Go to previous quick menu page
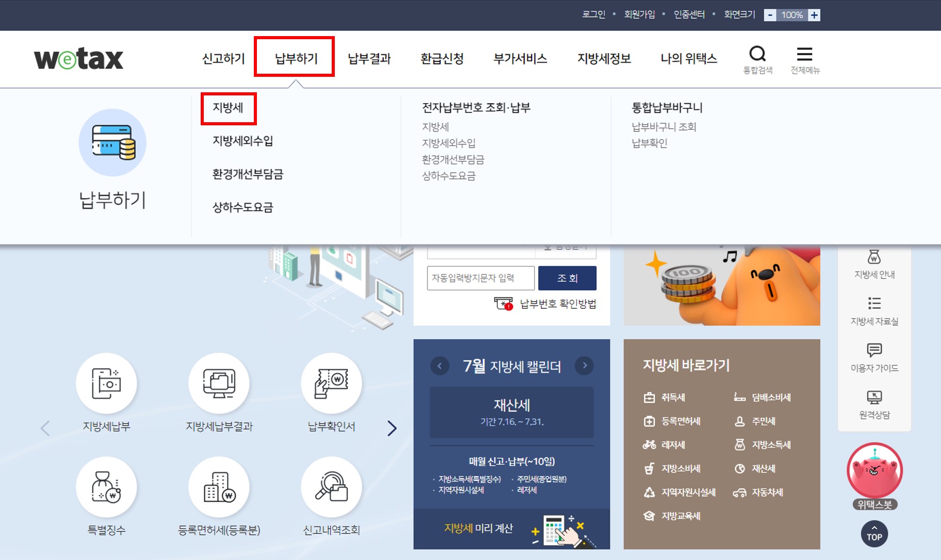The width and height of the screenshot is (941, 560). pyautogui.click(x=45, y=428)
